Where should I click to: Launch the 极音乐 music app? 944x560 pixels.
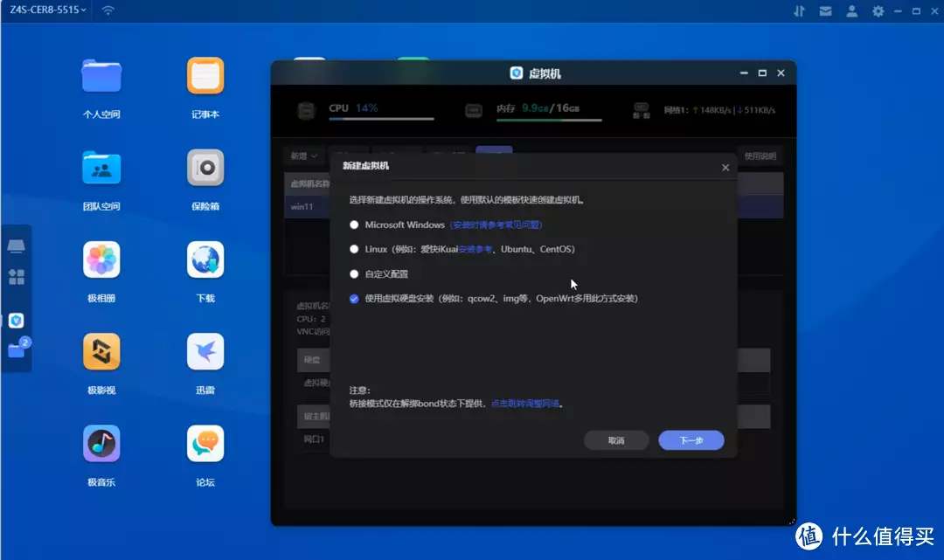coord(101,444)
